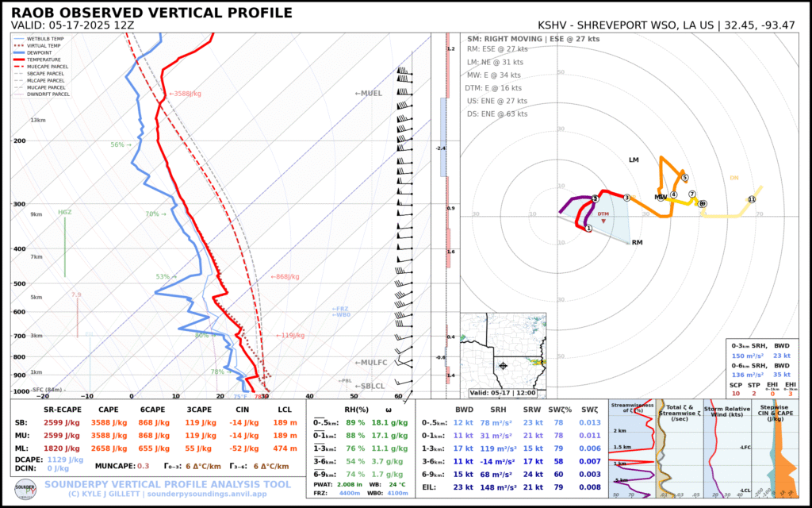812x508 pixels.
Task: Select the 5 km height marker on hodograph
Action: point(685,178)
